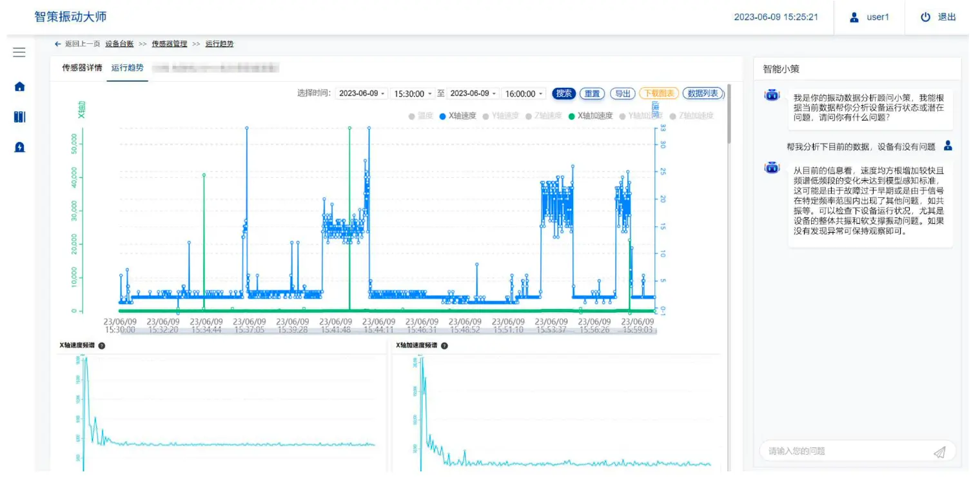The image size is (980, 492).
Task: Open the start time dropdown 15:30:00
Action: [413, 93]
